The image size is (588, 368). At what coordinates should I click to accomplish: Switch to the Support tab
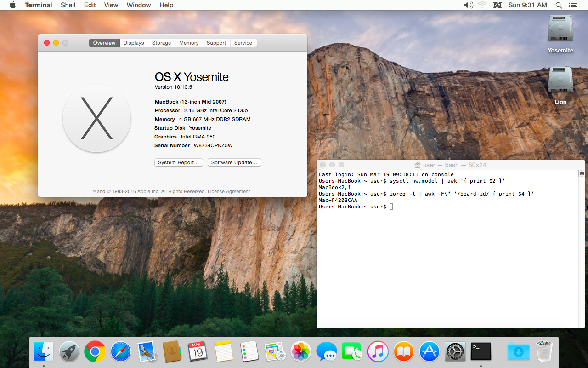[216, 43]
